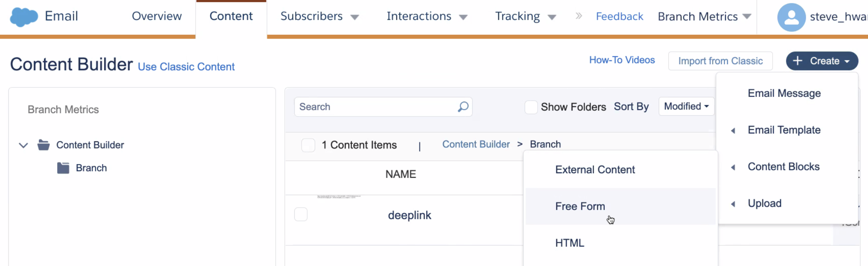868x266 pixels.
Task: Click the Import from Classic button
Action: click(x=720, y=61)
